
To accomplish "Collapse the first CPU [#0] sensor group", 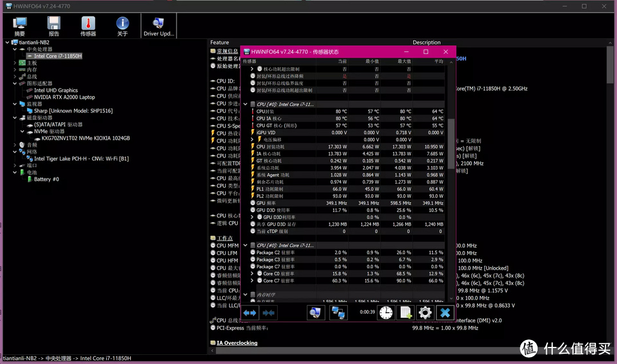I will (x=245, y=104).
